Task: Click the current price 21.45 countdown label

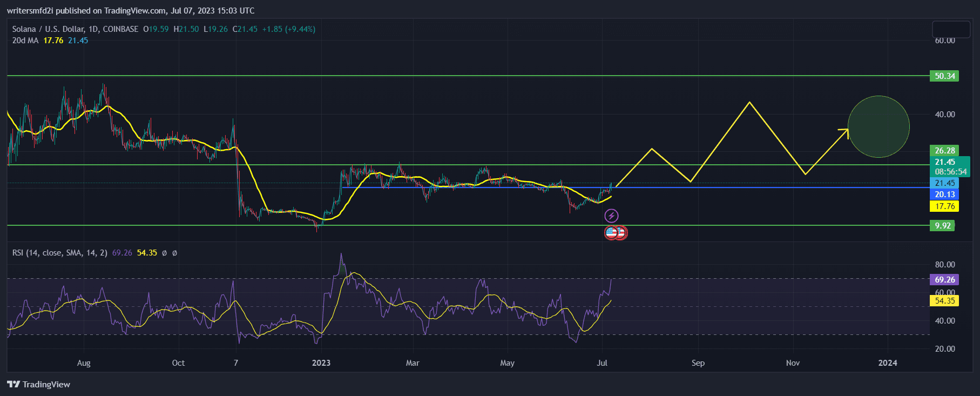Action: click(950, 167)
